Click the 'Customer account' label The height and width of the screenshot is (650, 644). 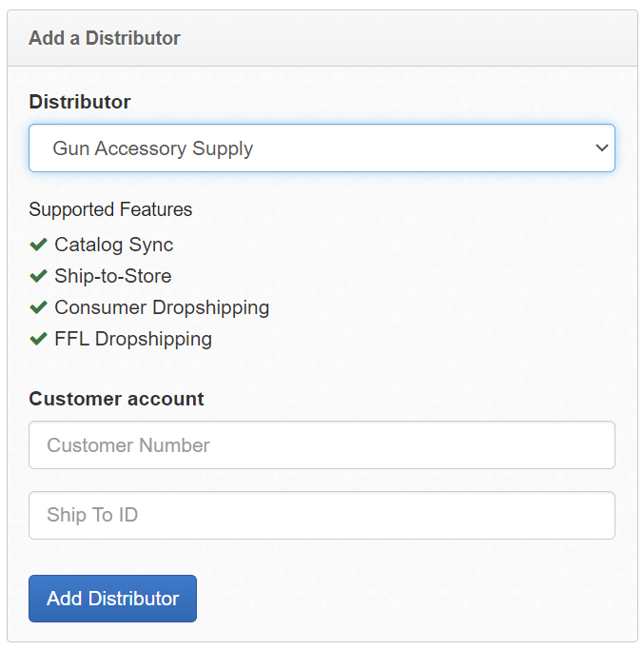coord(116,399)
